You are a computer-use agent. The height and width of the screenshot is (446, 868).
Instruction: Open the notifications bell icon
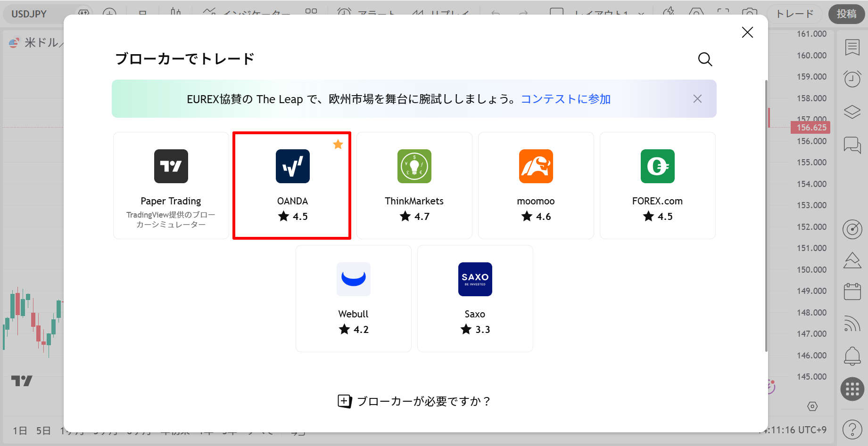(852, 357)
